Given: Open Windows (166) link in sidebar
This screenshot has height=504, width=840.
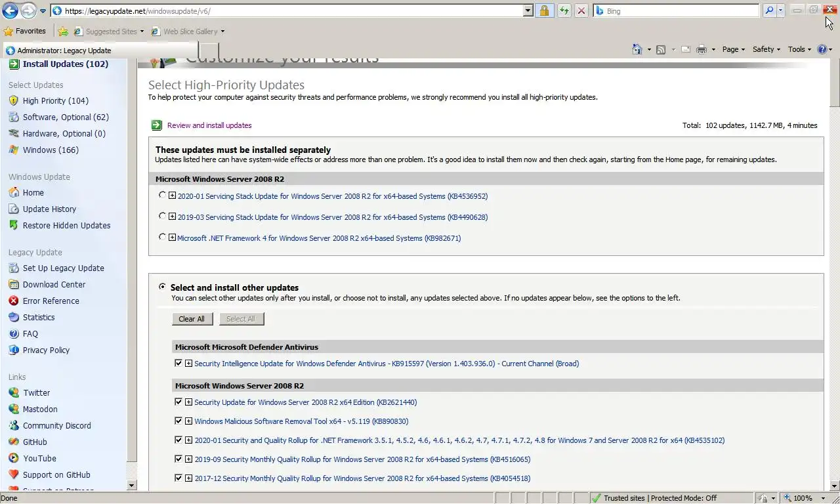Looking at the screenshot, I should [x=51, y=150].
